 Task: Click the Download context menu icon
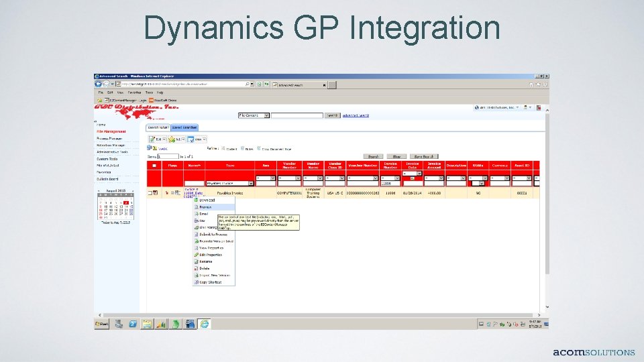(x=197, y=200)
